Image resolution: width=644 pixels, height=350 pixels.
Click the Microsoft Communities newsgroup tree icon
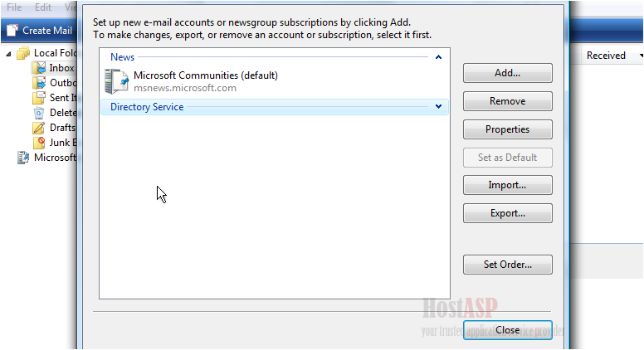tap(23, 158)
